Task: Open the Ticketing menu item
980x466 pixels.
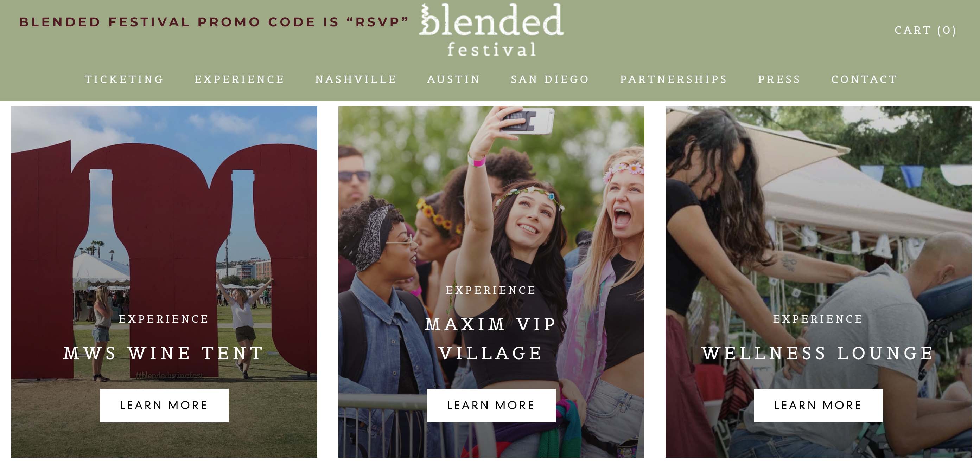Action: 124,79
